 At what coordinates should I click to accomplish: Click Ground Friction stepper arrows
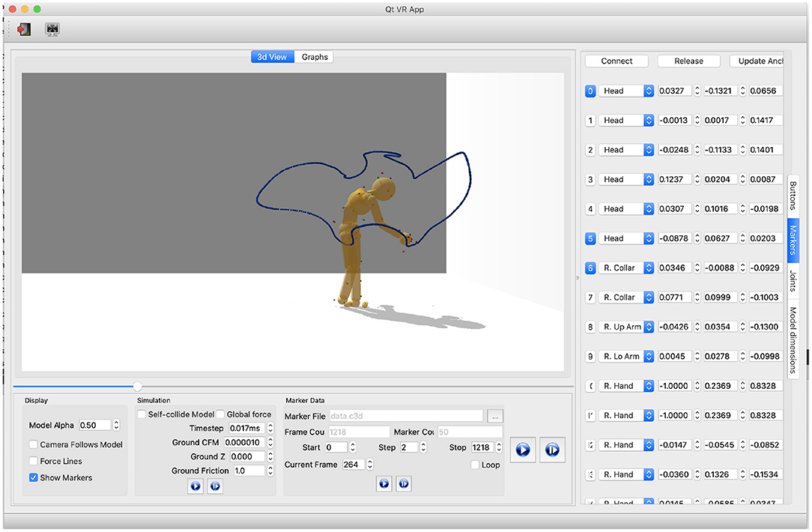(x=270, y=471)
